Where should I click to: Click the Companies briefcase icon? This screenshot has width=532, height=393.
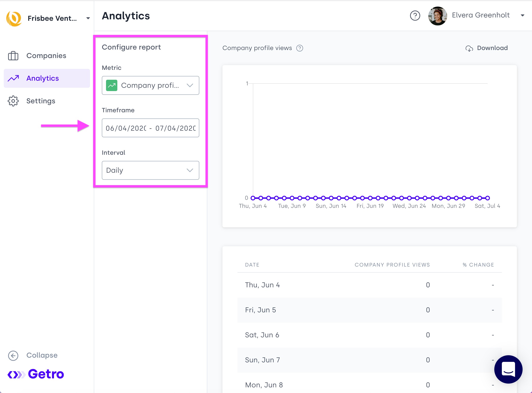click(x=13, y=56)
